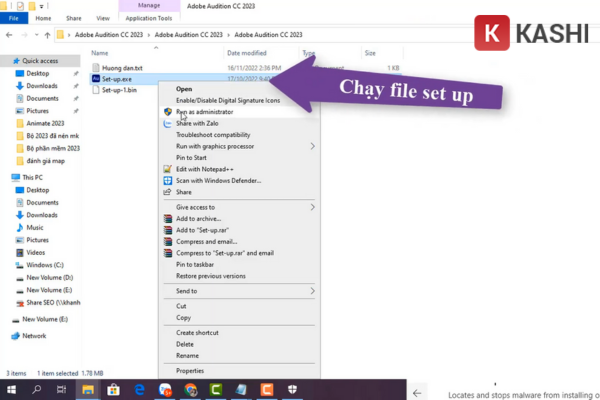Click File Explorer taskbar icon
600x400 pixels.
pos(88,390)
